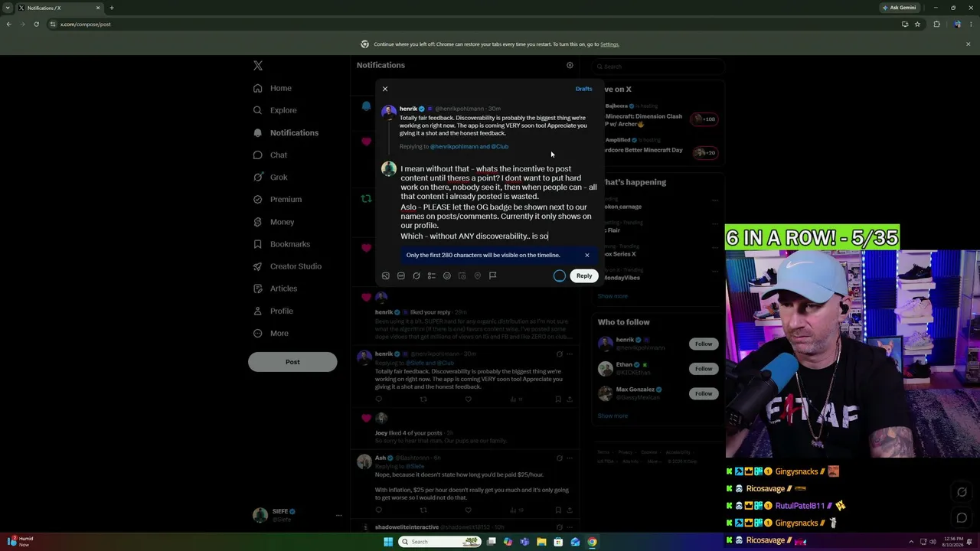Open Bookmarks in the sidebar
The height and width of the screenshot is (551, 980).
[281, 244]
